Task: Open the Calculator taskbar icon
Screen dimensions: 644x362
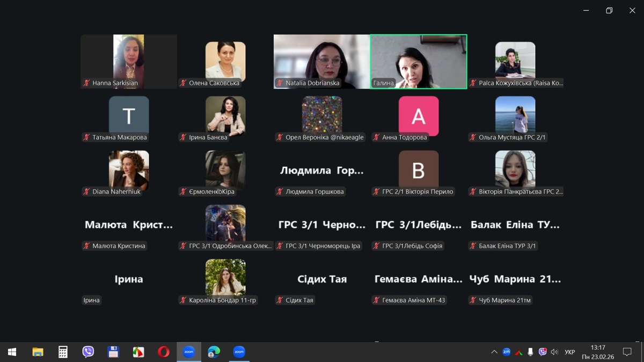Action: click(x=63, y=352)
